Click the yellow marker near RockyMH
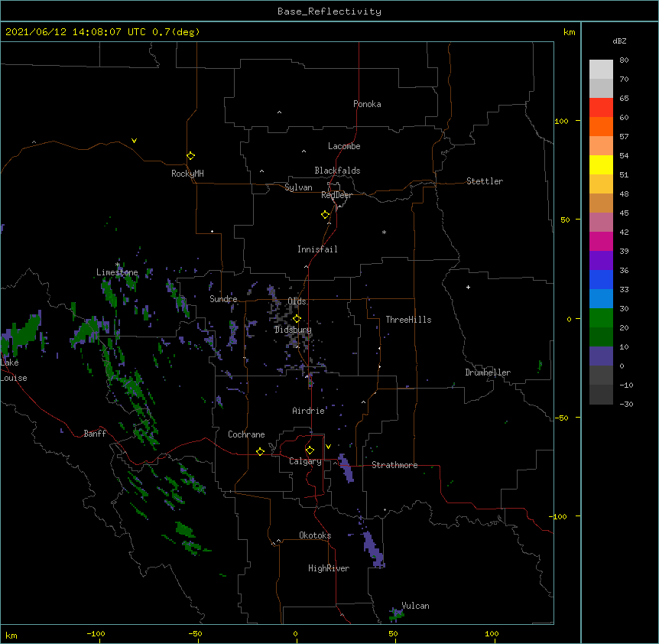 190,156
